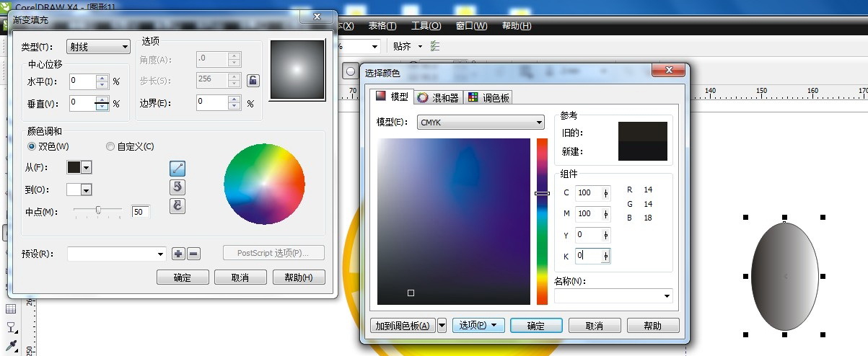Click 帮助 in the color selection dialog
Viewport: 868px width, 356px height.
coord(653,326)
